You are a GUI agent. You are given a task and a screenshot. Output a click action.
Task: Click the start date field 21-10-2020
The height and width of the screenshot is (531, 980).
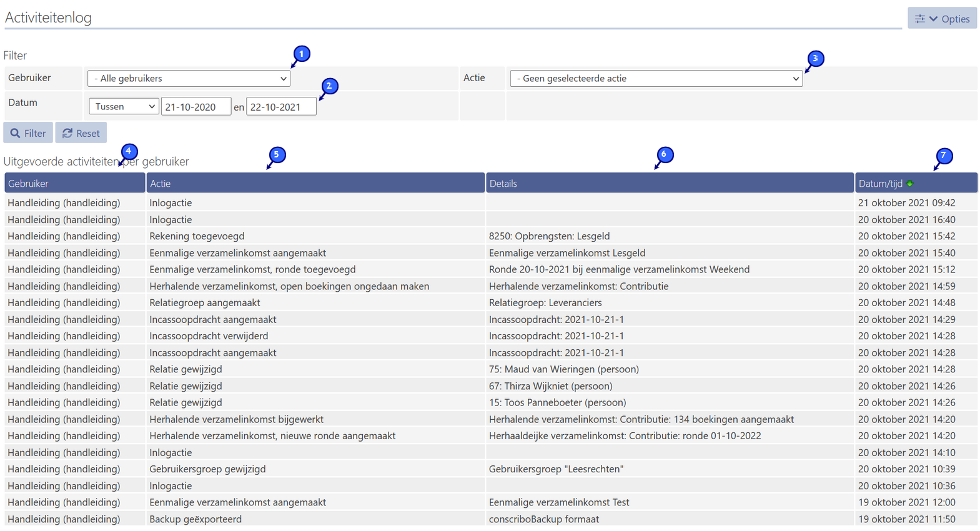click(196, 107)
